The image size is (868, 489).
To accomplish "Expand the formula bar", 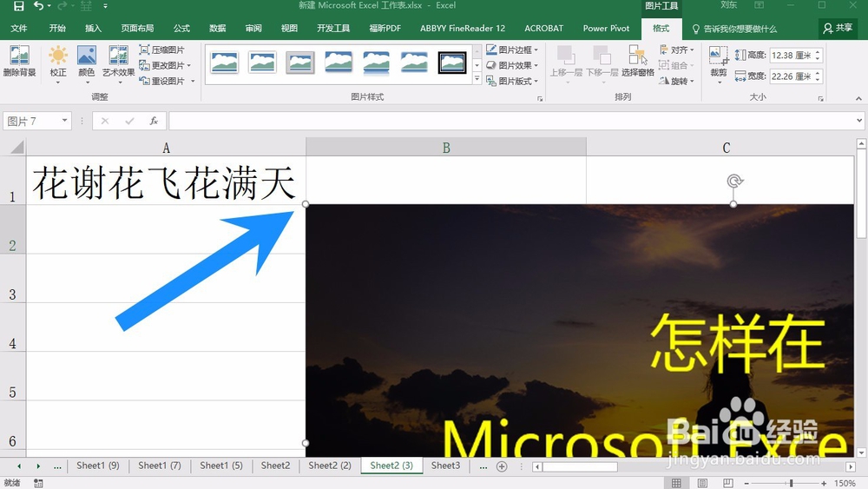I will point(859,121).
